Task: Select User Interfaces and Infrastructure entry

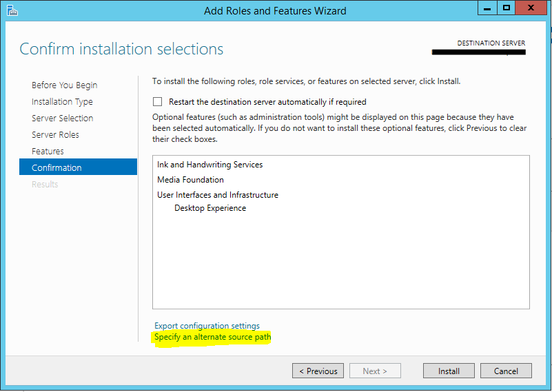Action: pyautogui.click(x=218, y=195)
